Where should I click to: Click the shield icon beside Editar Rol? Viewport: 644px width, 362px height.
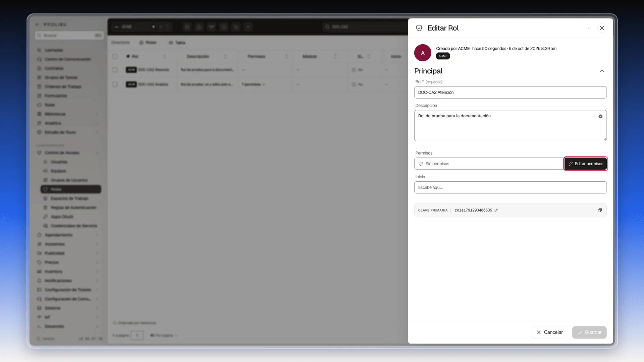pyautogui.click(x=419, y=28)
